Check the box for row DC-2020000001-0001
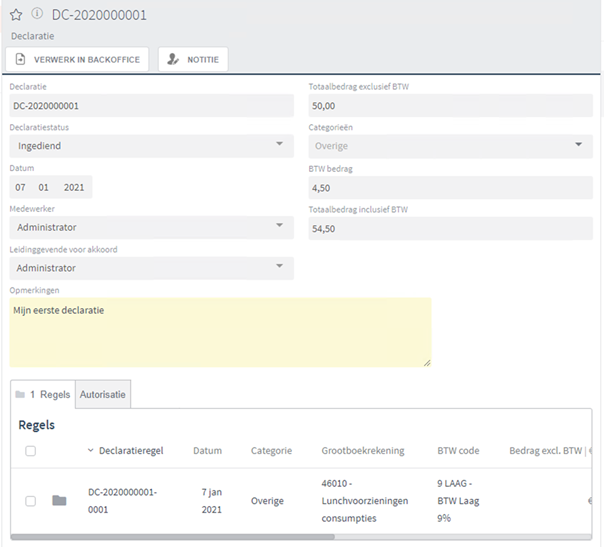The height and width of the screenshot is (547, 604). (30, 500)
